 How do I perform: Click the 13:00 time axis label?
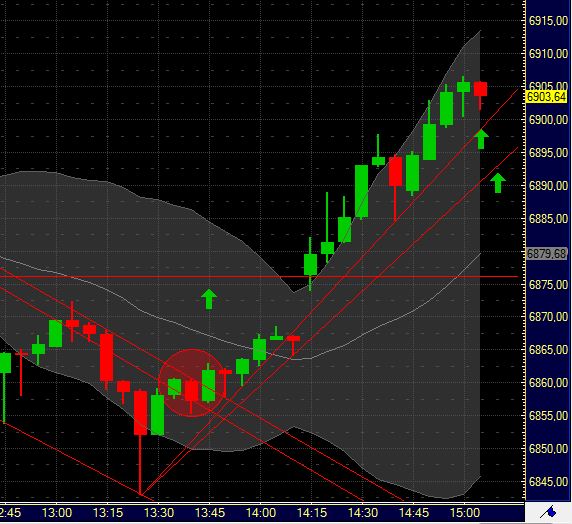57,513
